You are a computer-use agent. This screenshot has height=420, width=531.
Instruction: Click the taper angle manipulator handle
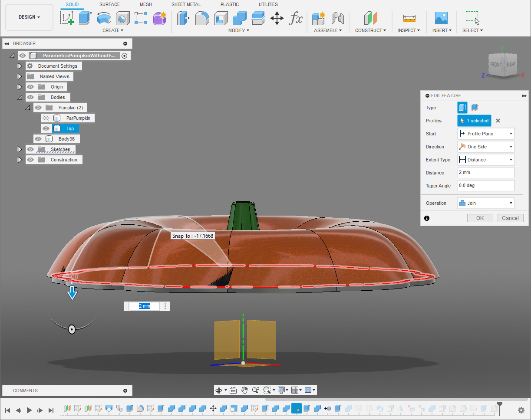pyautogui.click(x=72, y=329)
